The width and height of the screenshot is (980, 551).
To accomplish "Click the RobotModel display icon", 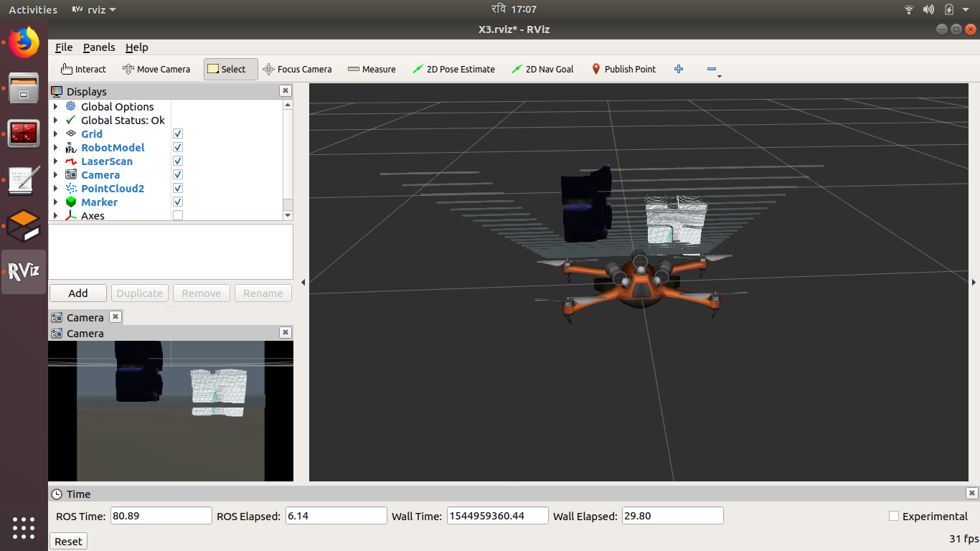I will (70, 147).
